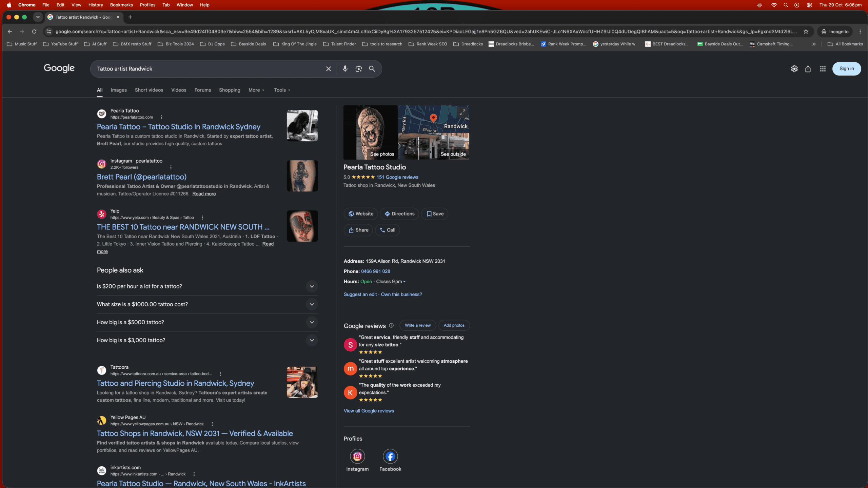Open the Bookmarks menu in macOS menu bar
This screenshot has width=868, height=488.
click(121, 5)
